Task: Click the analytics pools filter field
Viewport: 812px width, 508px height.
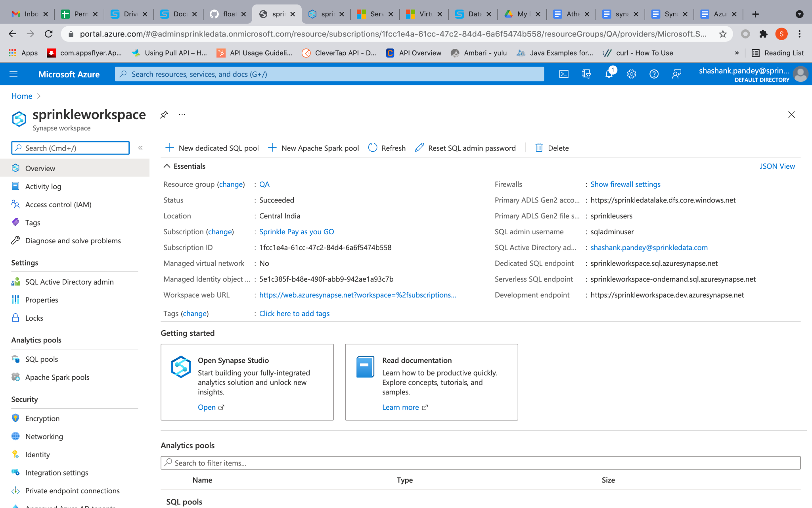Action: (x=480, y=463)
